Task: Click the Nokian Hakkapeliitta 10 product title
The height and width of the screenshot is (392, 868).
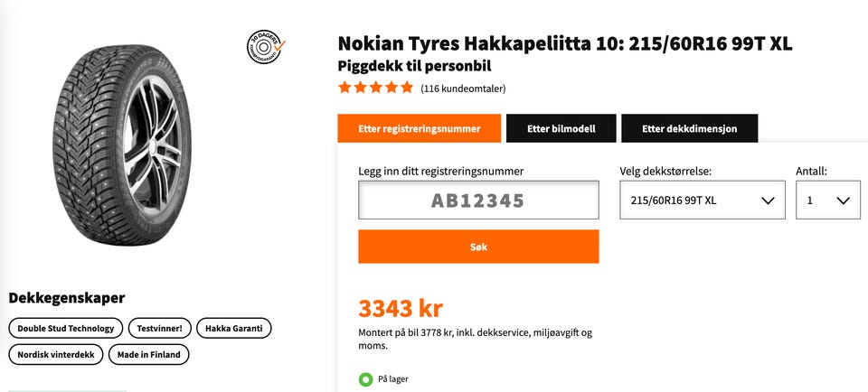Action: (x=564, y=43)
